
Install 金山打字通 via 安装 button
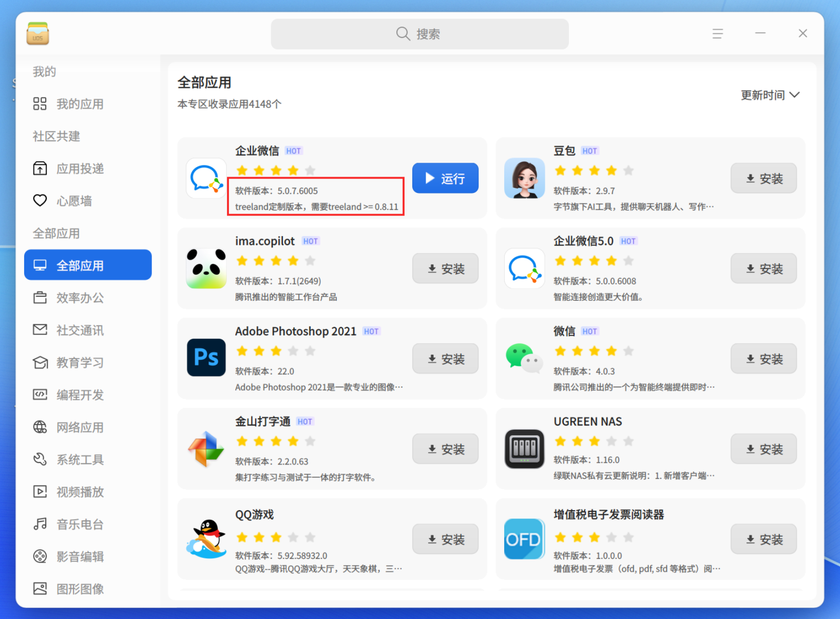[x=445, y=449]
